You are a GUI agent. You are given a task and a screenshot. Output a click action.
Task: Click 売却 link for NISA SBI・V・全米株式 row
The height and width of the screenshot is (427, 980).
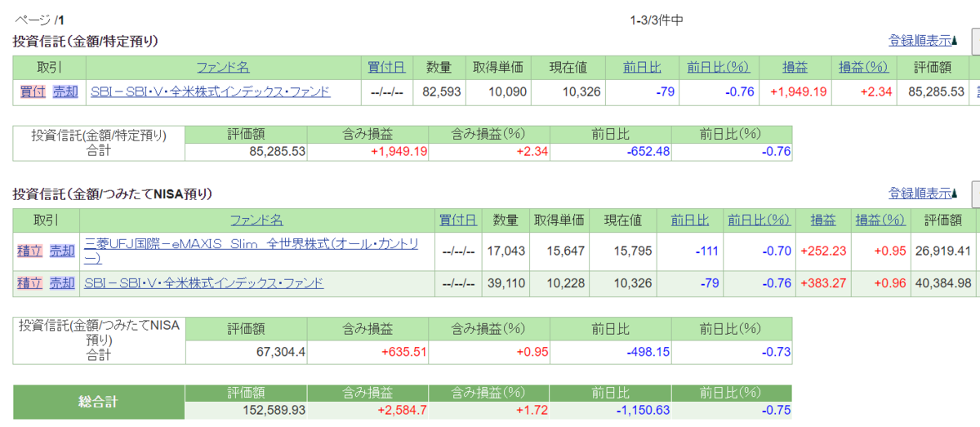pos(62,283)
